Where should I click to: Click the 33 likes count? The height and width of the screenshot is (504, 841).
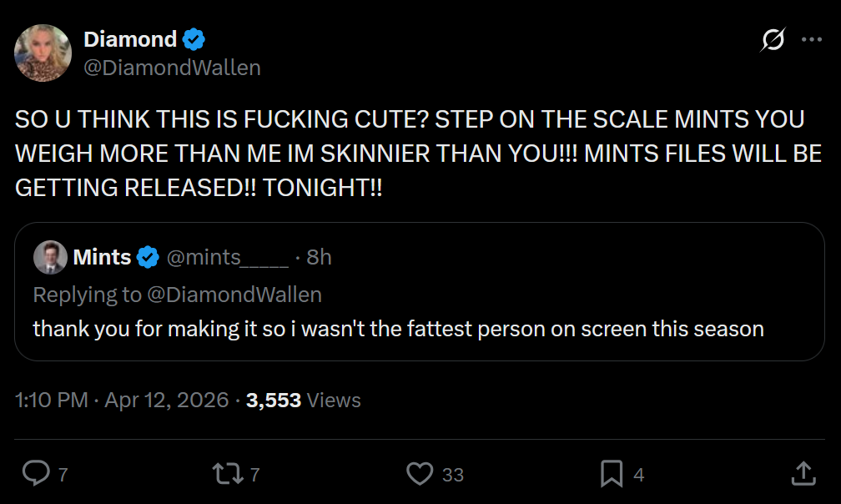click(452, 475)
